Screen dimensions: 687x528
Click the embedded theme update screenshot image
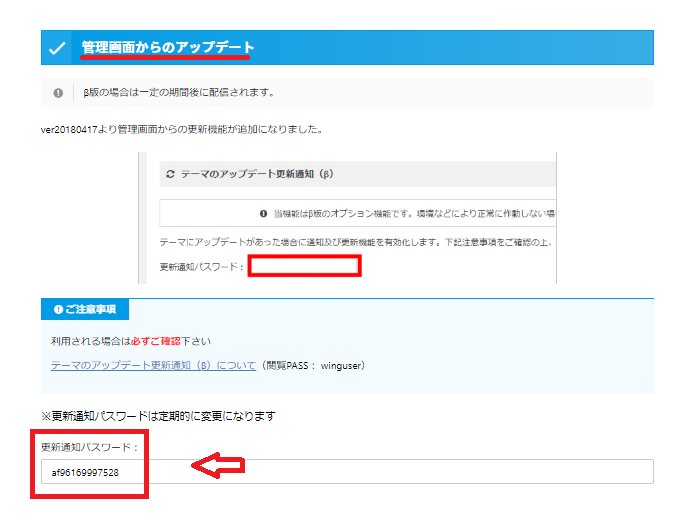click(x=347, y=218)
